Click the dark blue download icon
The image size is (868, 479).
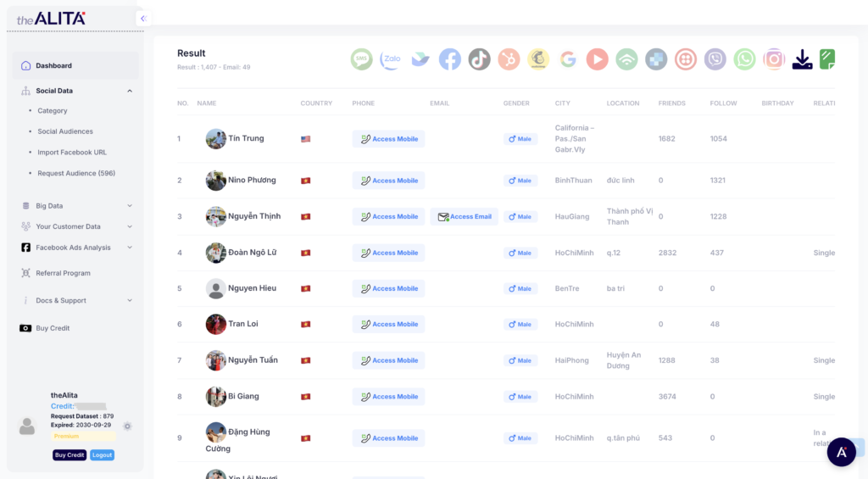802,58
